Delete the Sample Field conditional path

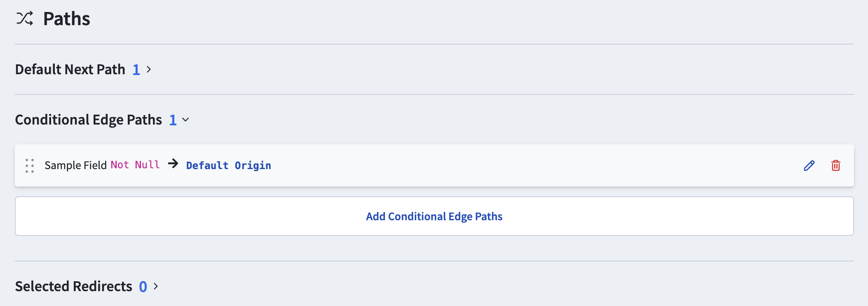click(836, 165)
